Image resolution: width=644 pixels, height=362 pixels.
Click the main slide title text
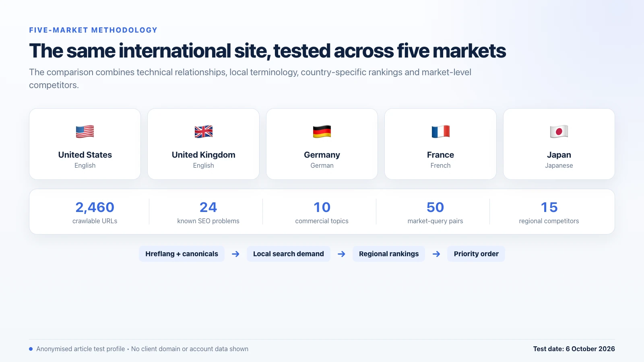[x=267, y=51]
